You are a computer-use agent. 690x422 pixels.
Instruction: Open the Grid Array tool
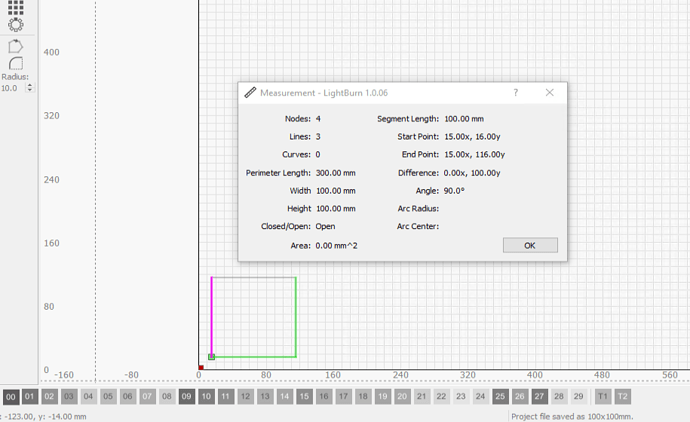[15, 8]
